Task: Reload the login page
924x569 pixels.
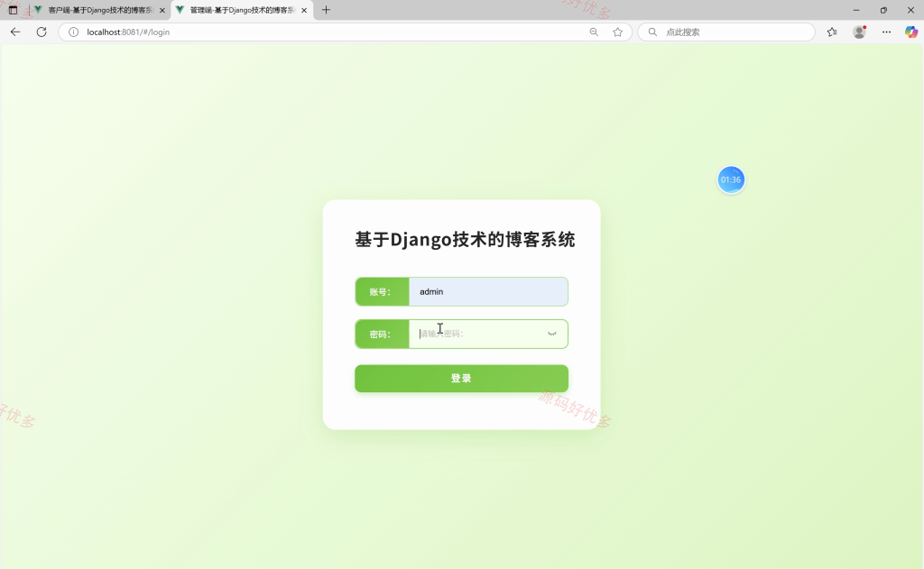Action: (42, 32)
